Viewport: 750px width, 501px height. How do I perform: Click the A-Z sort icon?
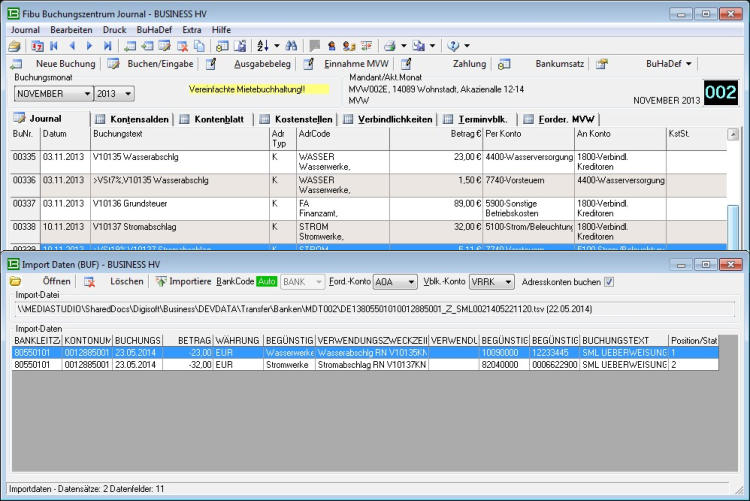coord(262,46)
